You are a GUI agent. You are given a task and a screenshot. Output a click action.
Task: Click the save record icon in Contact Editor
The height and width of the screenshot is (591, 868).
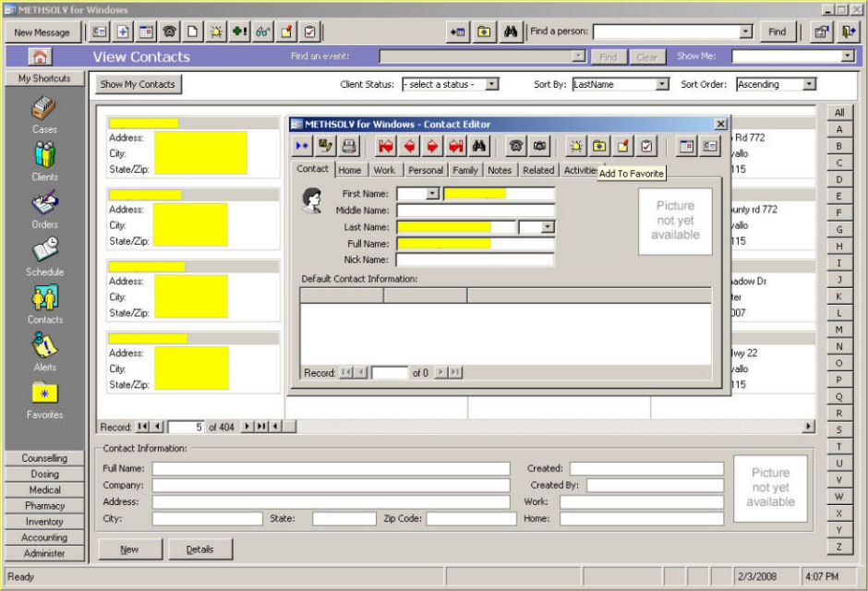click(325, 146)
